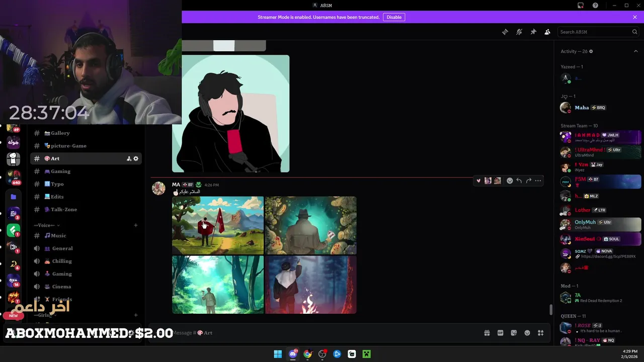644x362 pixels.
Task: Open More options on MA's message
Action: click(x=538, y=180)
